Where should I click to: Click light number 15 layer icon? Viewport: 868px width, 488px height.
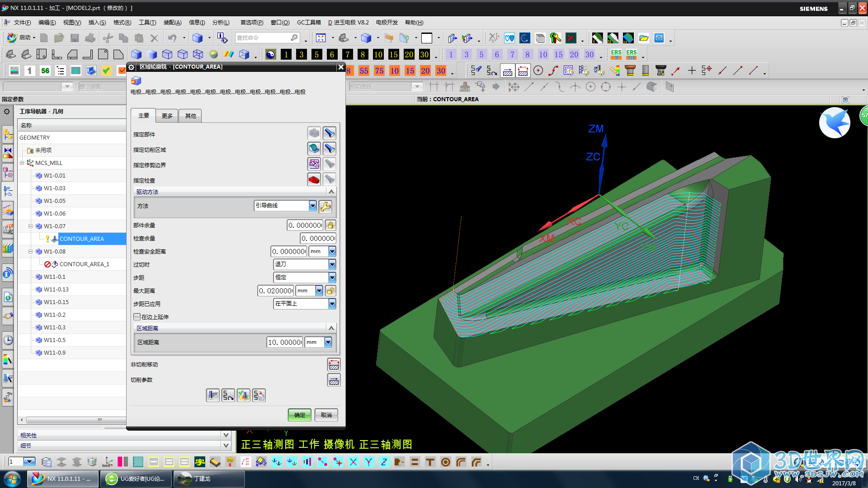click(x=558, y=55)
